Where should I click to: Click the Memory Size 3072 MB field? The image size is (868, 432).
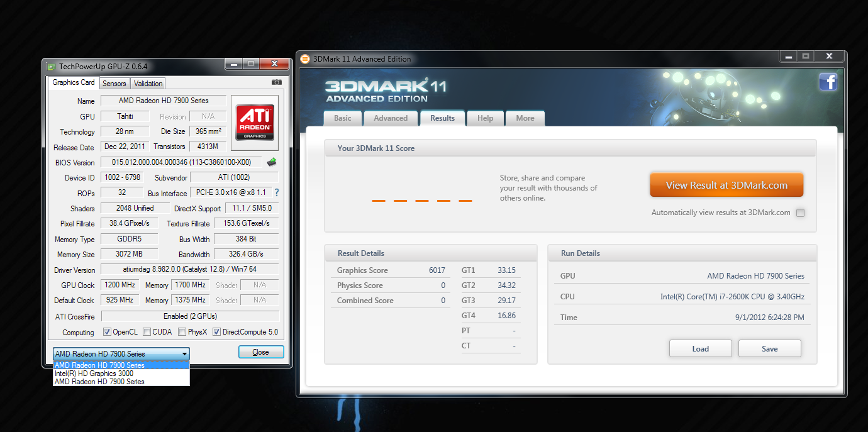[129, 254]
